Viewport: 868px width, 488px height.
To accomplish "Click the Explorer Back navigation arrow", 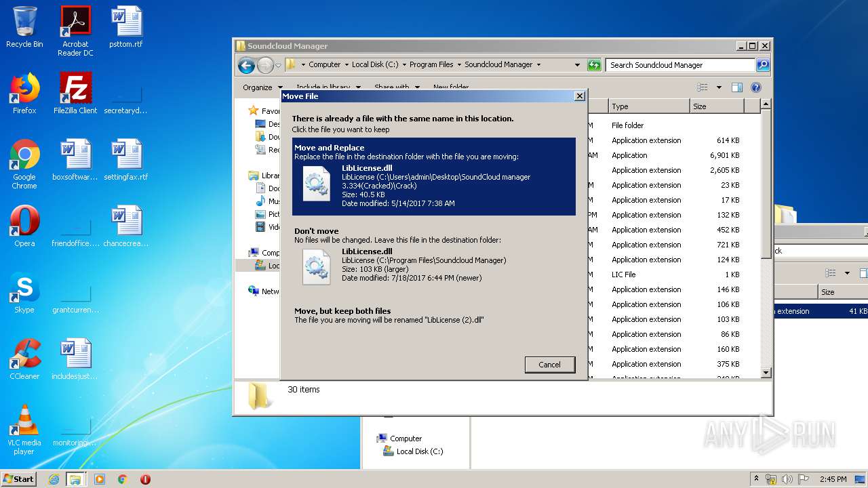I will coord(246,65).
